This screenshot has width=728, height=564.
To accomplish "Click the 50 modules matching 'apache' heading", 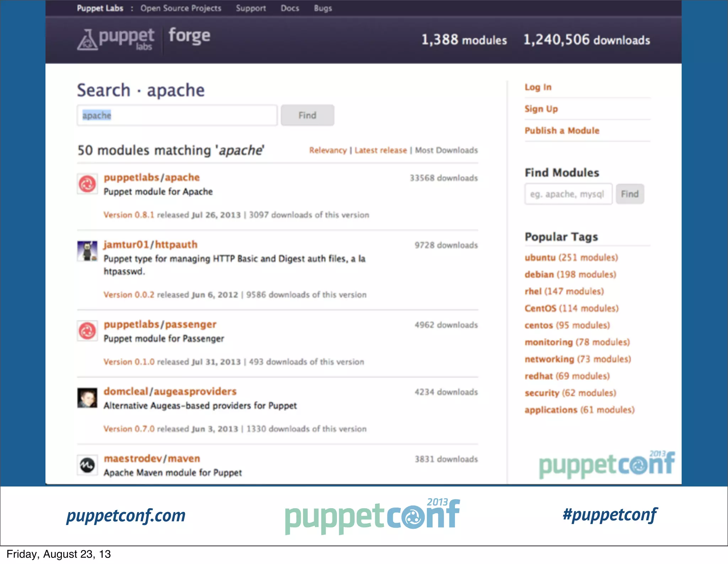I will click(171, 150).
